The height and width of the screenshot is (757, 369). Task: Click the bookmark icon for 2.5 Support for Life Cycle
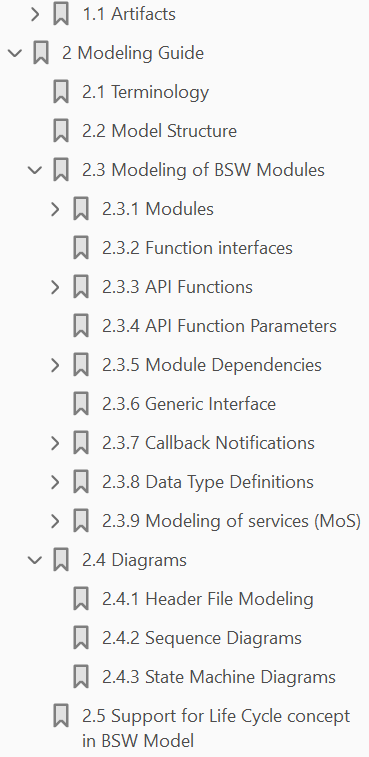(61, 716)
